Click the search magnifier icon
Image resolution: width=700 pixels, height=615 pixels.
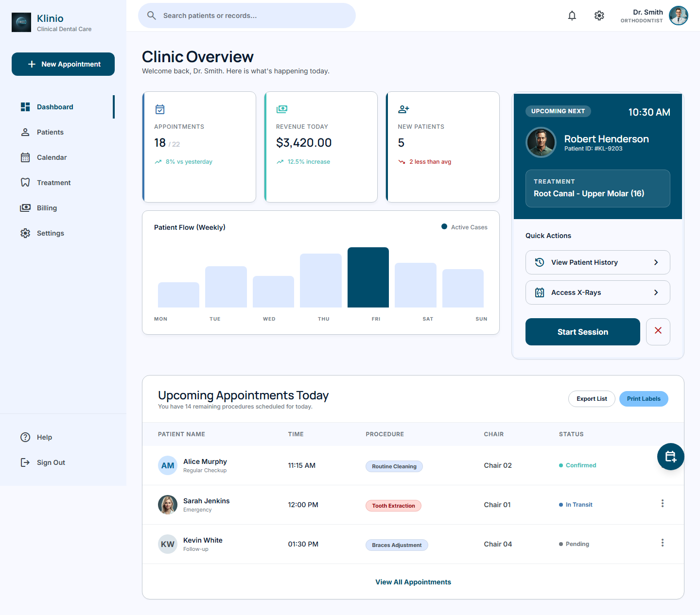pyautogui.click(x=152, y=16)
